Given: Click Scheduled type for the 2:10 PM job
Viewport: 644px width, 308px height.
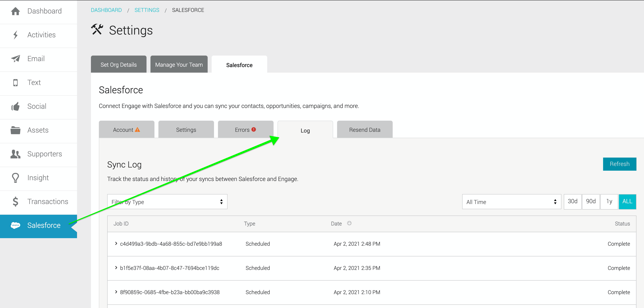Looking at the screenshot, I should (x=257, y=292).
